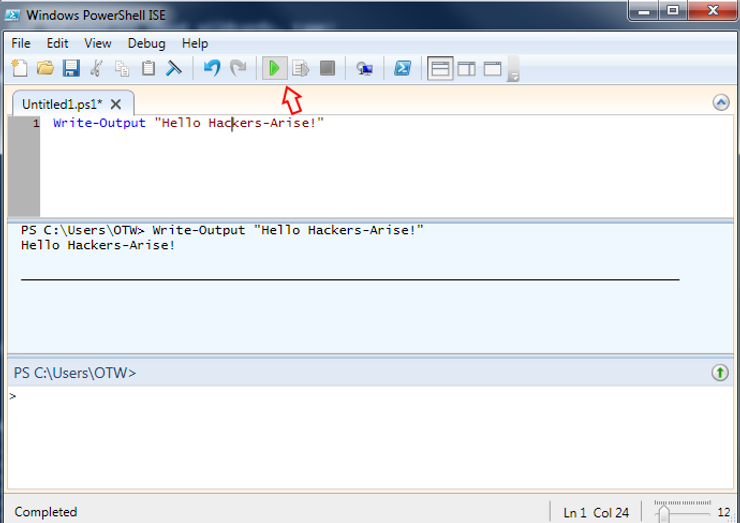The width and height of the screenshot is (740, 523).
Task: Click line number 1 in gutter
Action: (36, 124)
